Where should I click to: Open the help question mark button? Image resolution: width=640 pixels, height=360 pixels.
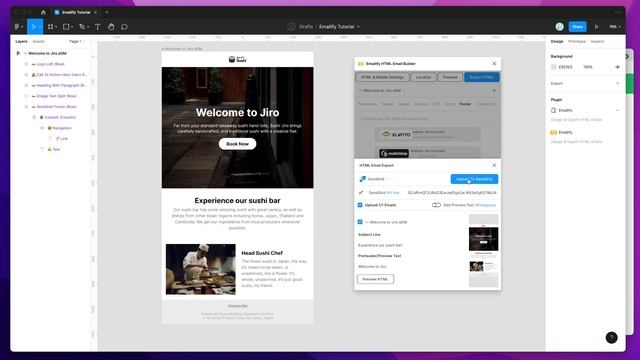coord(611,338)
